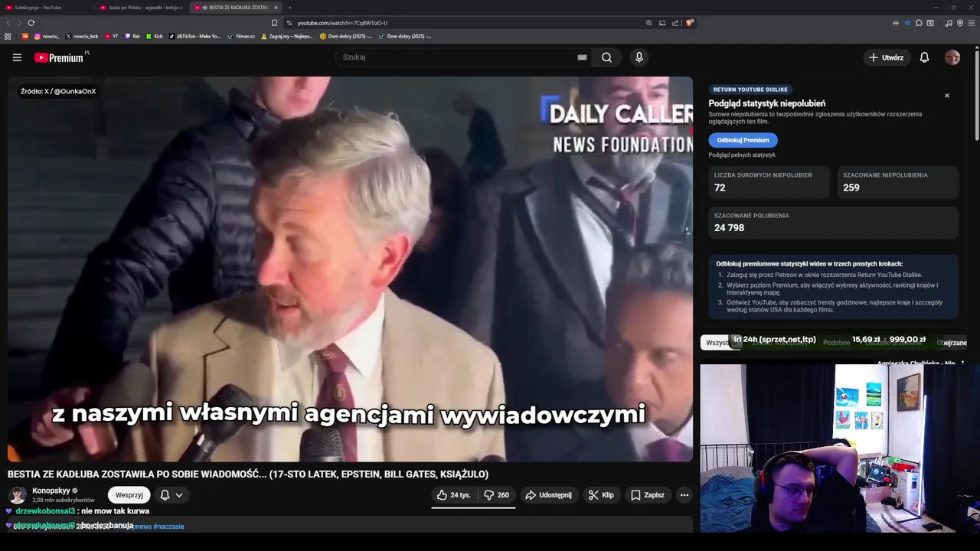This screenshot has height=551, width=980.
Task: Open the music note toolbar icon
Action: click(949, 23)
